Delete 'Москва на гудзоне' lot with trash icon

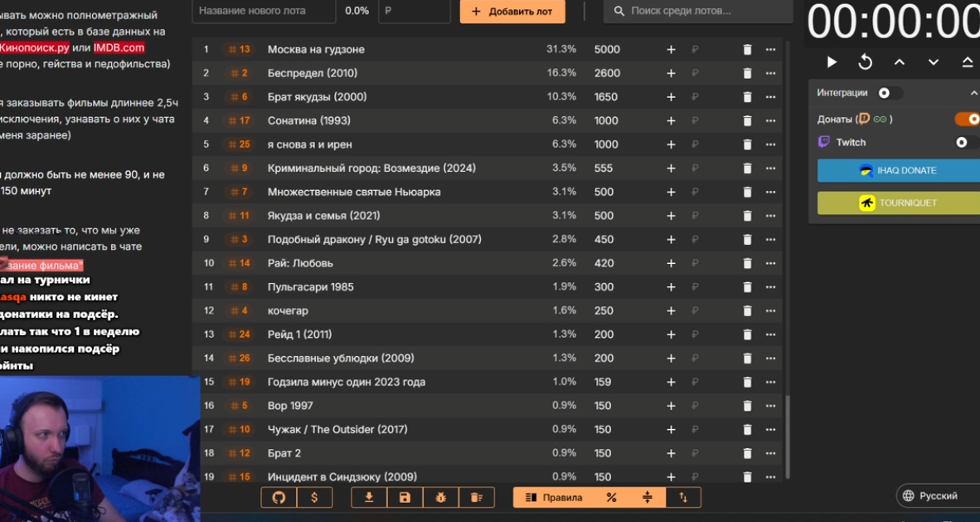(747, 50)
